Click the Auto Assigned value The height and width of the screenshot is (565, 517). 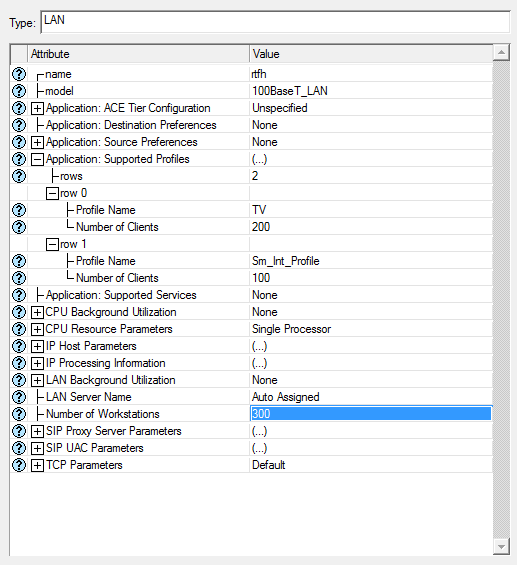click(371, 397)
